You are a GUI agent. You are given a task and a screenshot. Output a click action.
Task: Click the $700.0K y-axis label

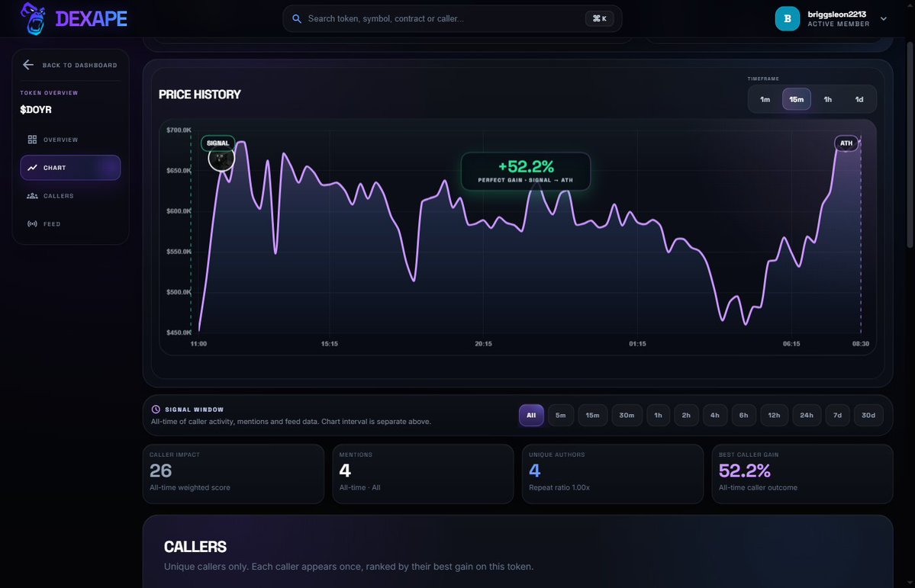[178, 130]
